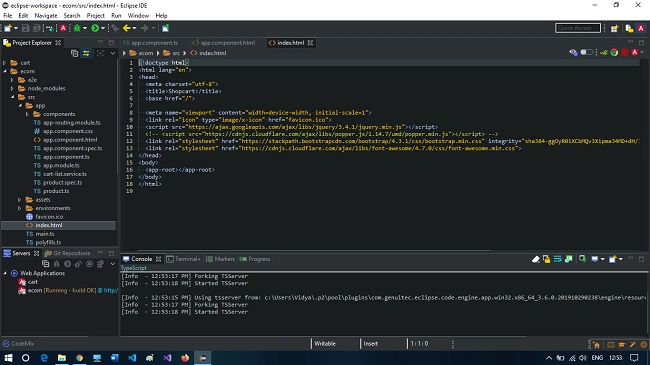Switch to the Angular perspective icon at top right
650x365 pixels.
tap(641, 28)
